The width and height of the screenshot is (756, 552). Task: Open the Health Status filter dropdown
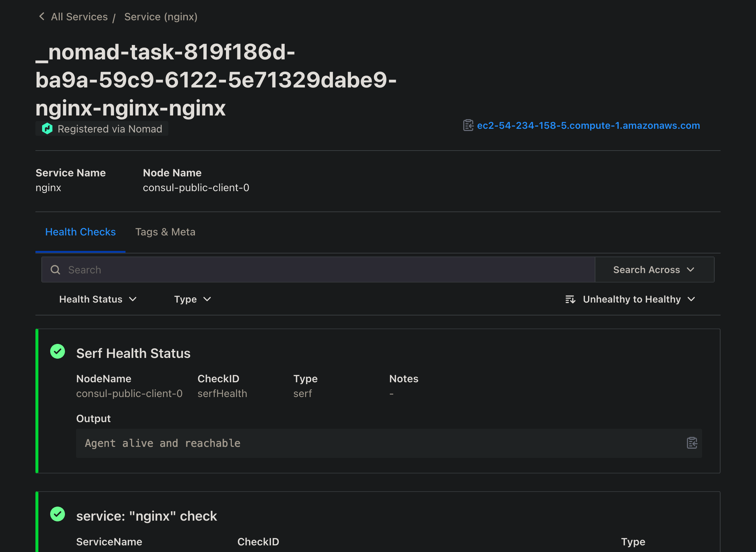click(x=98, y=299)
